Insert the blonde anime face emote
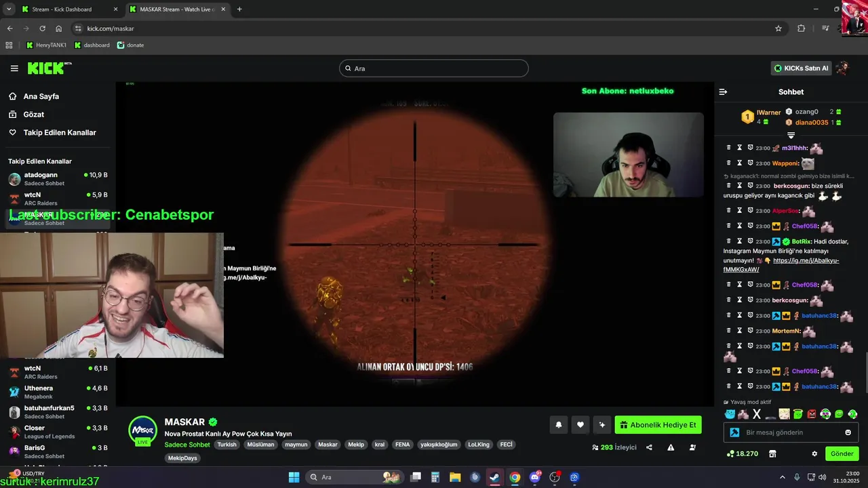This screenshot has width=868, height=488. (x=785, y=414)
